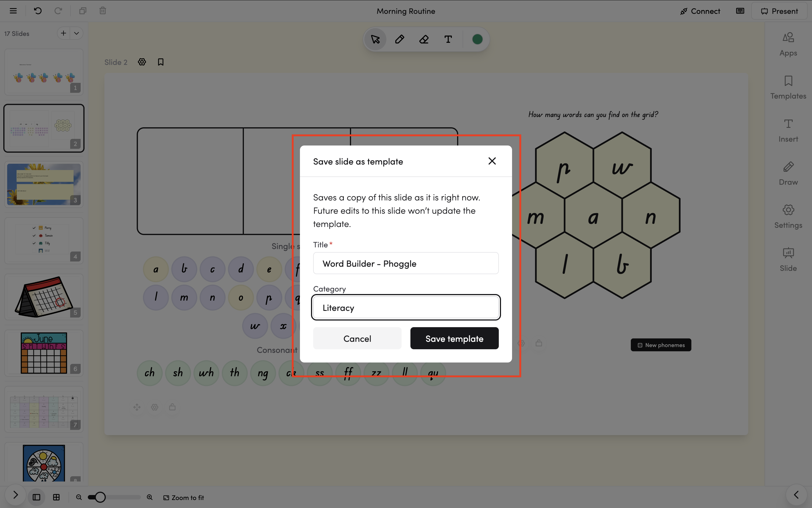812x508 pixels.
Task: Click the zoom in magnifier icon
Action: point(150,497)
